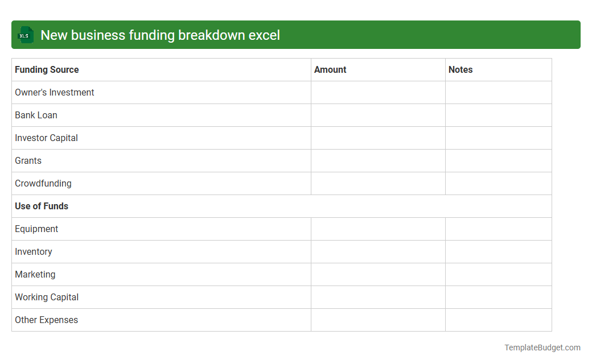Select the Use of Funds section header
592x364 pixels.
click(x=42, y=206)
